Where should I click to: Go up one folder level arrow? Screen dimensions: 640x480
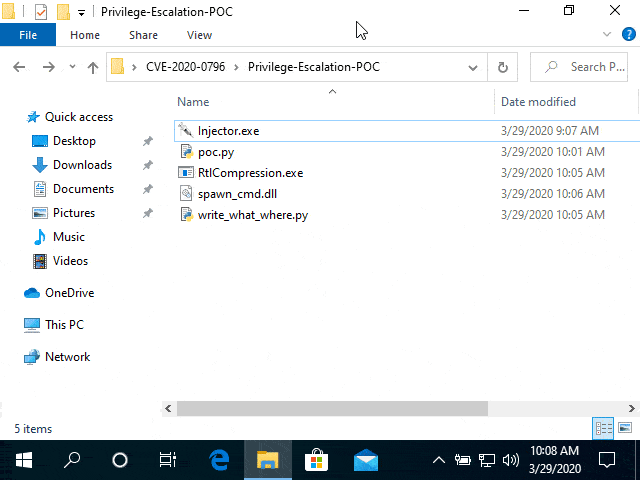[93, 67]
